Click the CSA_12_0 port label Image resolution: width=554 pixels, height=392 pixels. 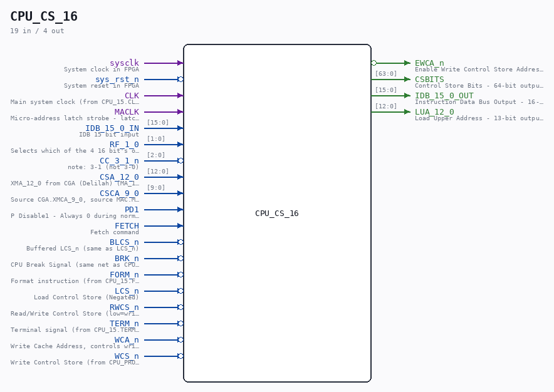tap(120, 177)
